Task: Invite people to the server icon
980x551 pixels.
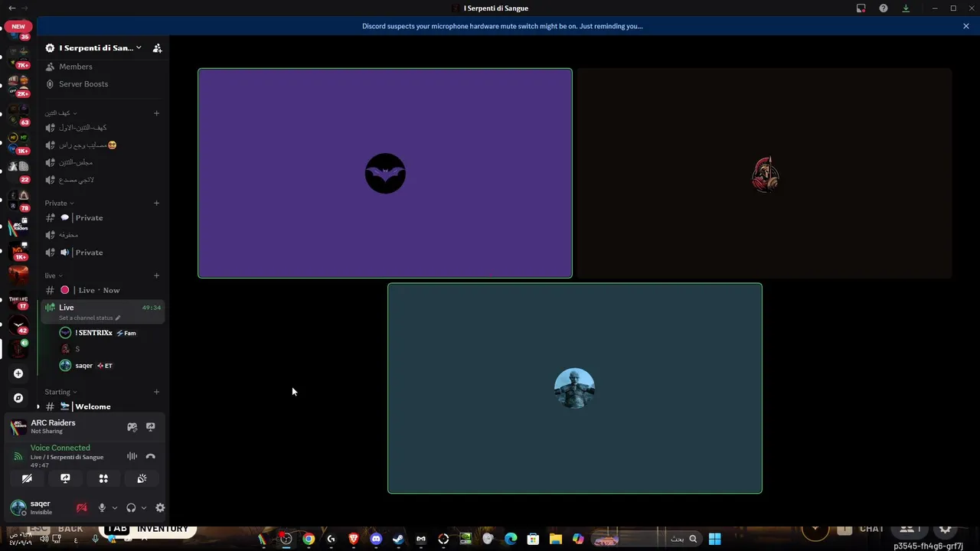Action: pyautogui.click(x=157, y=47)
